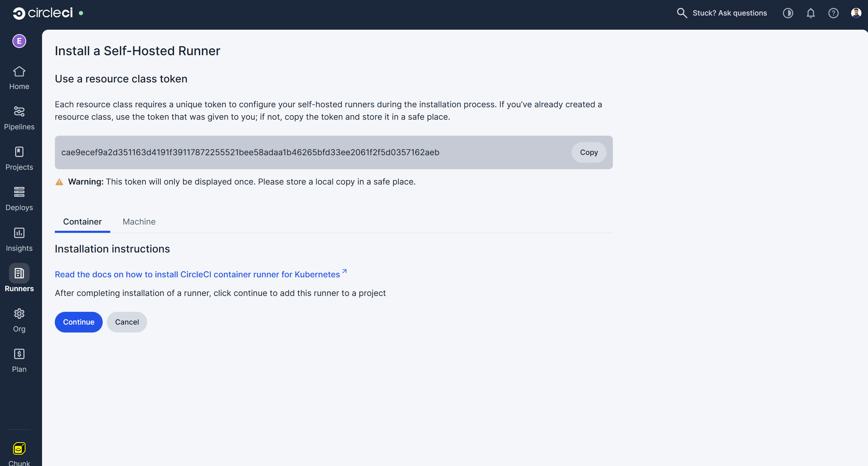Switch to the Machine tab
This screenshot has width=868, height=466.
coord(139,222)
